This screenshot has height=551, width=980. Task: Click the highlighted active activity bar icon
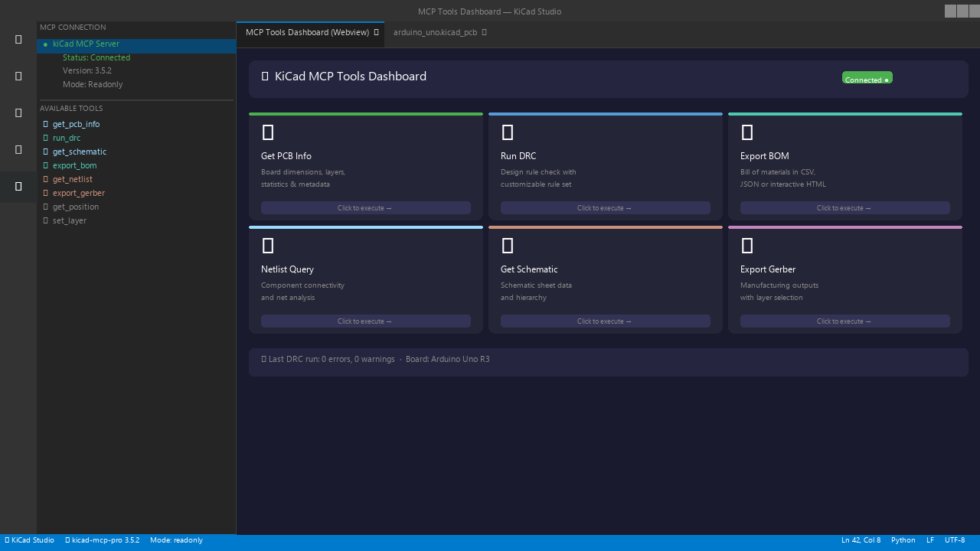tap(18, 186)
